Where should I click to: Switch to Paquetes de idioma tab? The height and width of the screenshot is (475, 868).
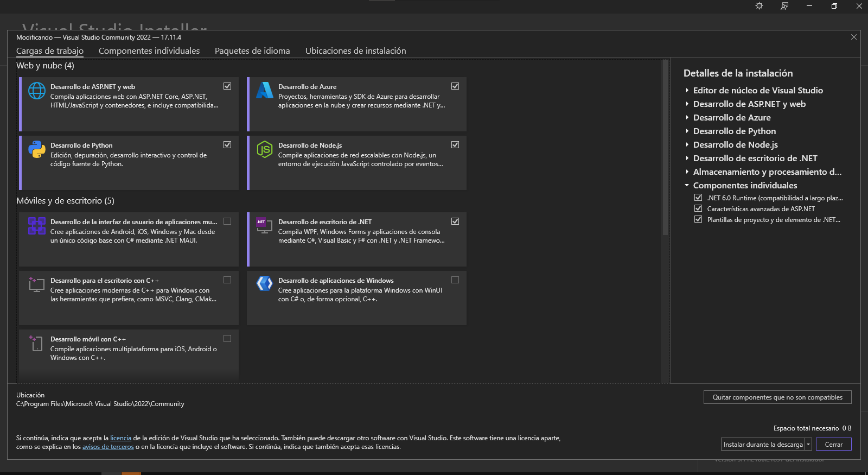(252, 50)
